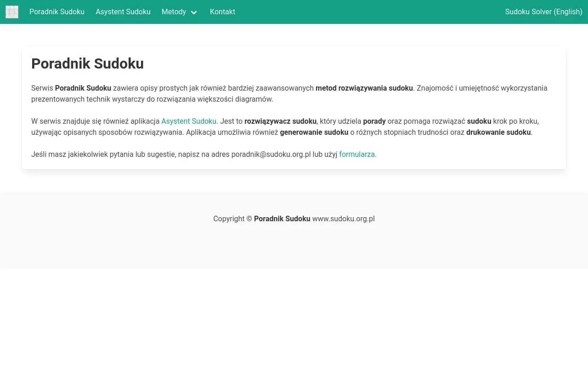Open the Kontakt page
This screenshot has height=368, width=588.
pos(222,12)
